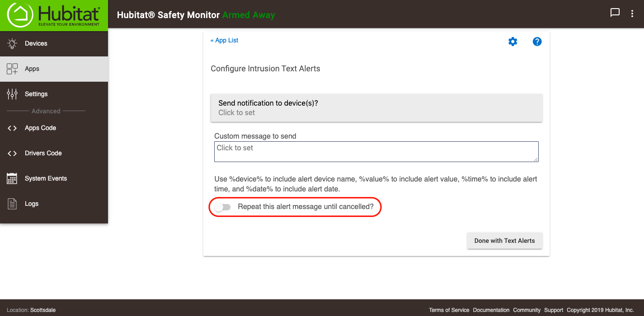644x316 pixels.
Task: Click the System Events calendar icon
Action: click(12, 178)
